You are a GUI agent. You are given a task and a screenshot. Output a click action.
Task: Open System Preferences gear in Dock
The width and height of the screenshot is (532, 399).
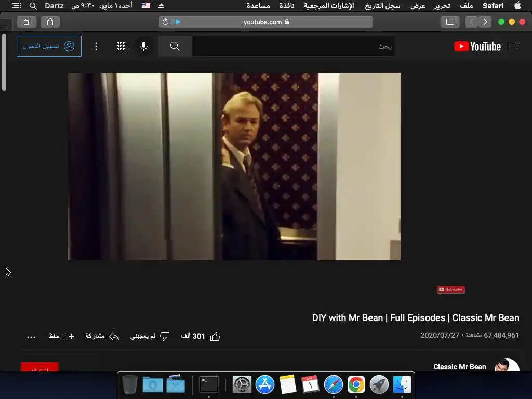pyautogui.click(x=242, y=384)
